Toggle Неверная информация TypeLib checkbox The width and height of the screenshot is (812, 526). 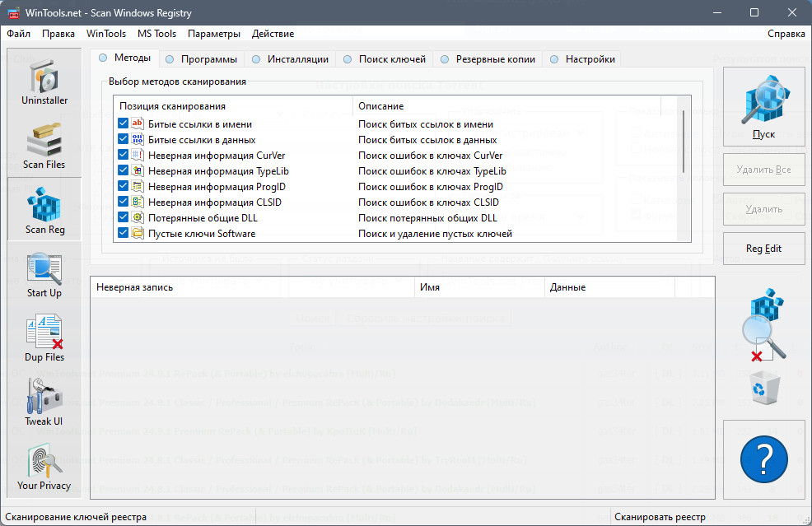click(123, 170)
